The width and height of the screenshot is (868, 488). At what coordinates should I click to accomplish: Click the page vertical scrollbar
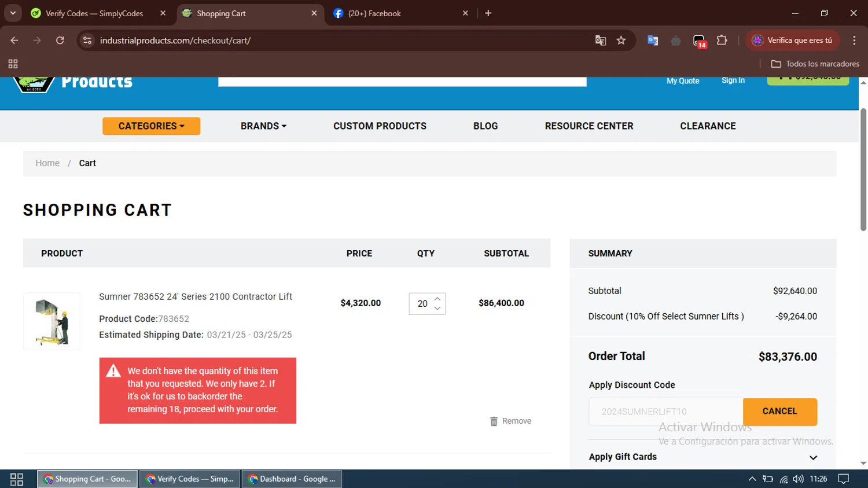863,170
